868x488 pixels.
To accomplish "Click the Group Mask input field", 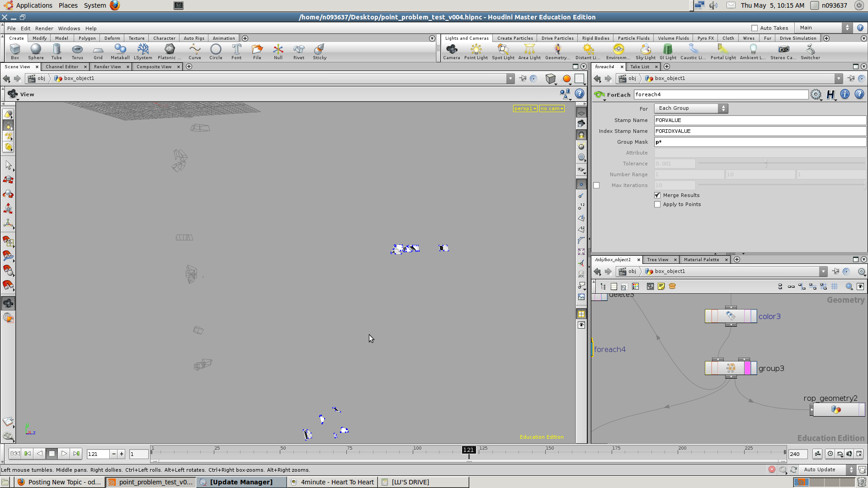I will click(760, 142).
